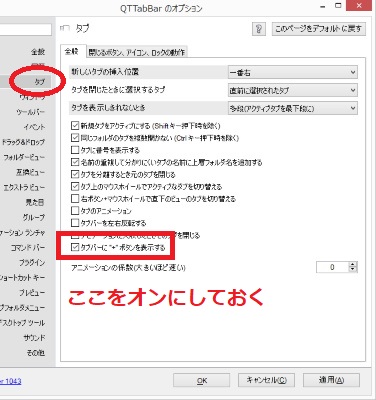Open タブを表示しきれないとき dropdown

click(x=293, y=108)
